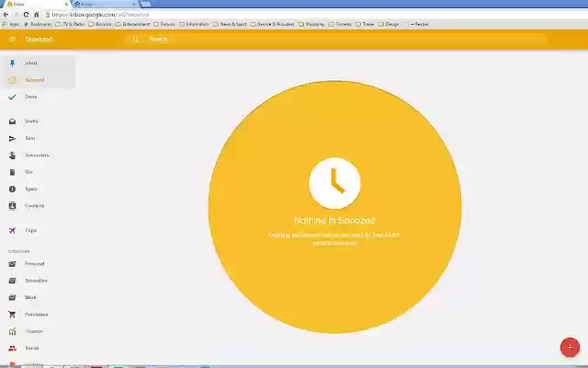
Task: Expand the Travel bookmark folder
Action: [x=365, y=24]
